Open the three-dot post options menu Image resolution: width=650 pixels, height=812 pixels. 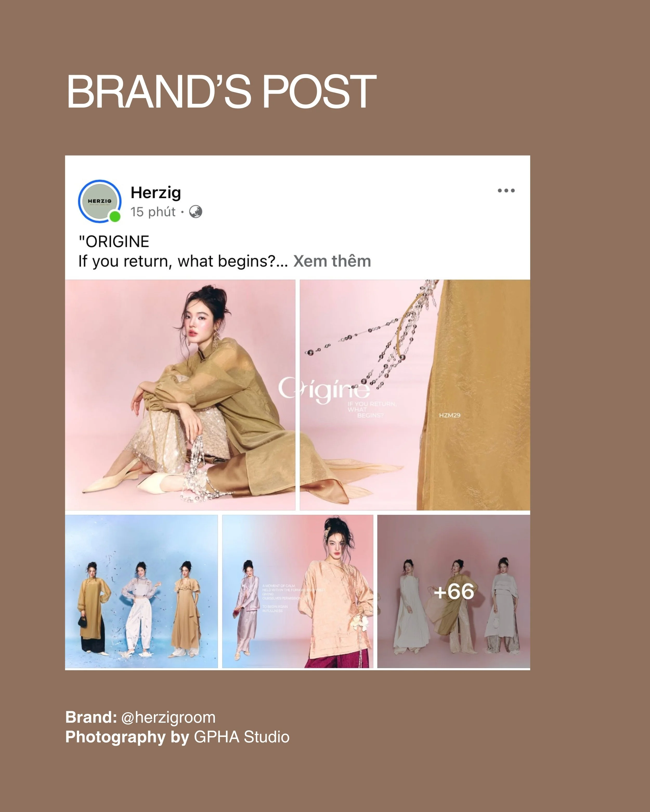(506, 190)
